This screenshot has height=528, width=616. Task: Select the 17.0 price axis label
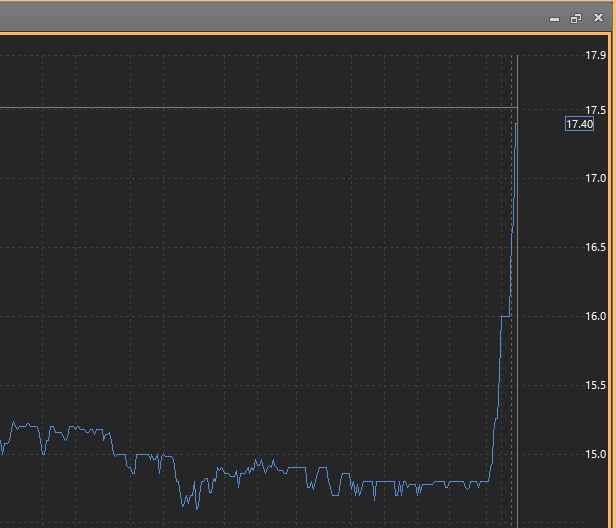pyautogui.click(x=596, y=178)
